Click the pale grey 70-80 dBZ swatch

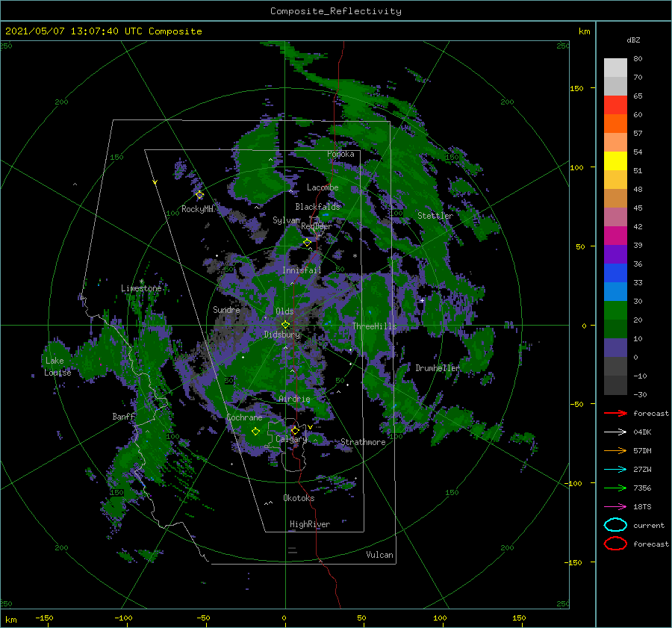click(615, 68)
